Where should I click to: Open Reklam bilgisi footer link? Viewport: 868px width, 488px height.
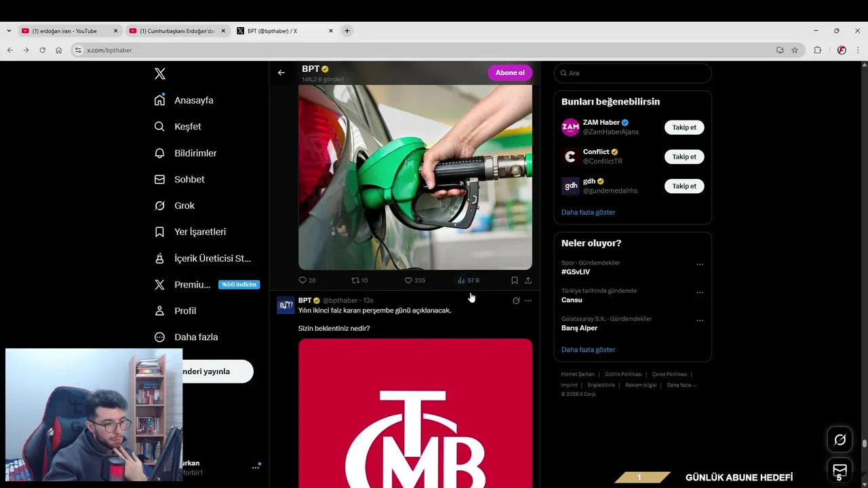(641, 385)
